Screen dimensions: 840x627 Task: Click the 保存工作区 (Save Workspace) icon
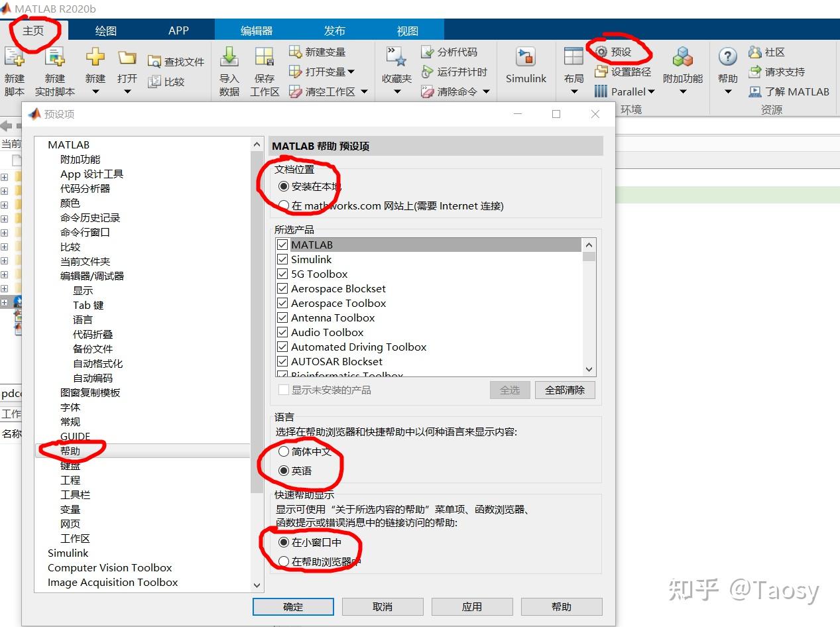click(265, 57)
